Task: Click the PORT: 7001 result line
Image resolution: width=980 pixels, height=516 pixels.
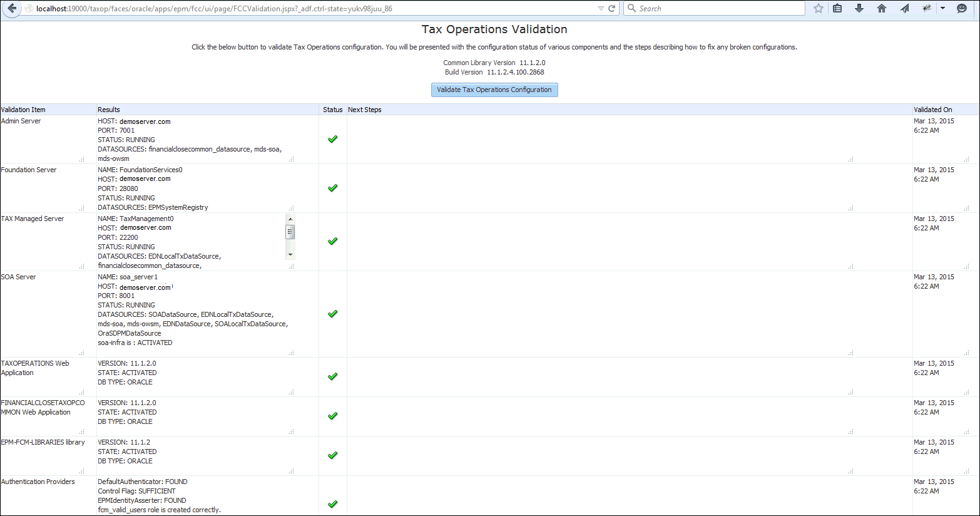Action: [x=116, y=130]
